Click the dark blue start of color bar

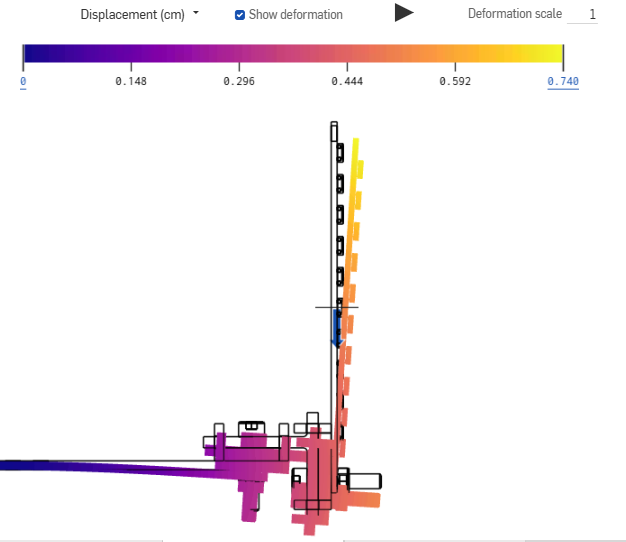[32, 54]
